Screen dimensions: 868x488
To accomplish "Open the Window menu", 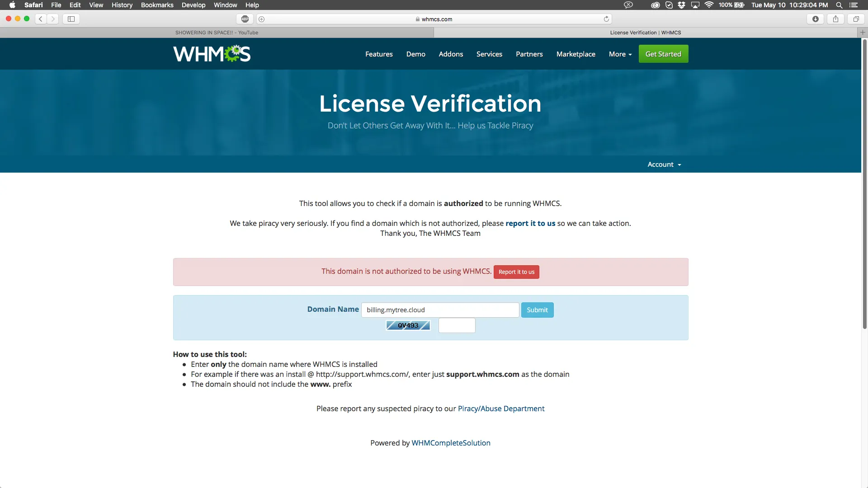I will coord(226,5).
